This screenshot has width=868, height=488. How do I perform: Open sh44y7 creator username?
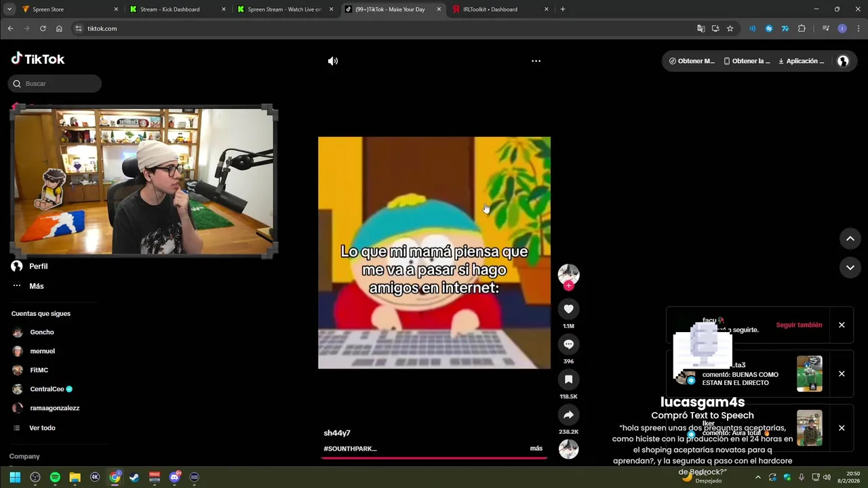[x=337, y=433]
